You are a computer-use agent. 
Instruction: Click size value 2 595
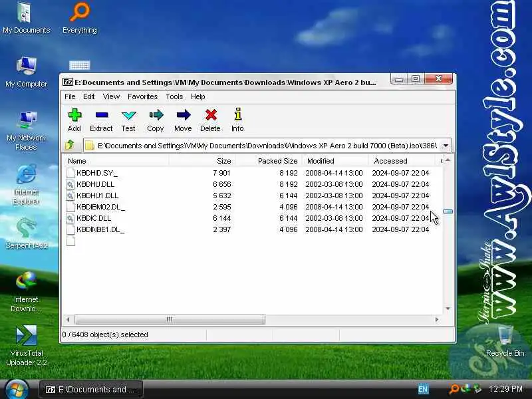[x=222, y=207]
